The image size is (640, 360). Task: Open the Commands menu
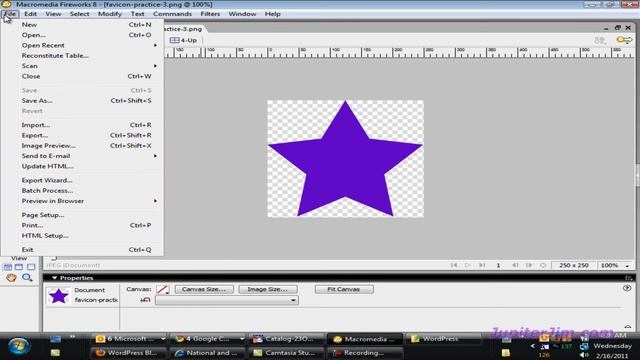(172, 14)
